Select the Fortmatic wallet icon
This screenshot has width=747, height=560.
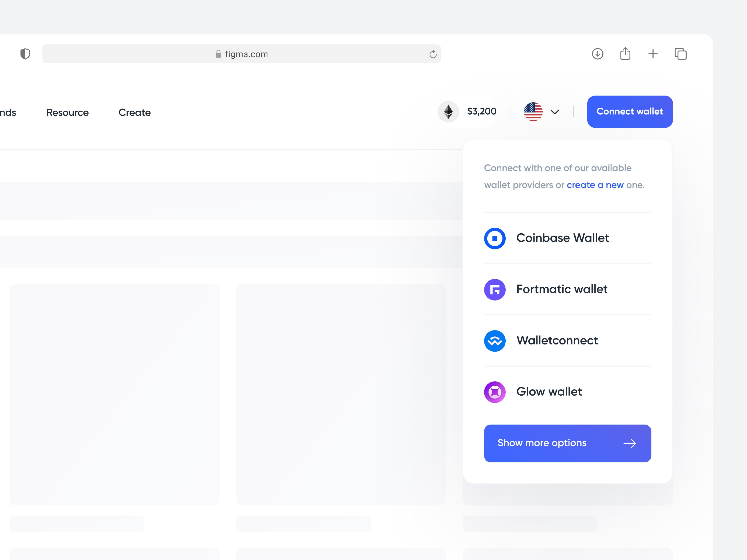pos(495,290)
